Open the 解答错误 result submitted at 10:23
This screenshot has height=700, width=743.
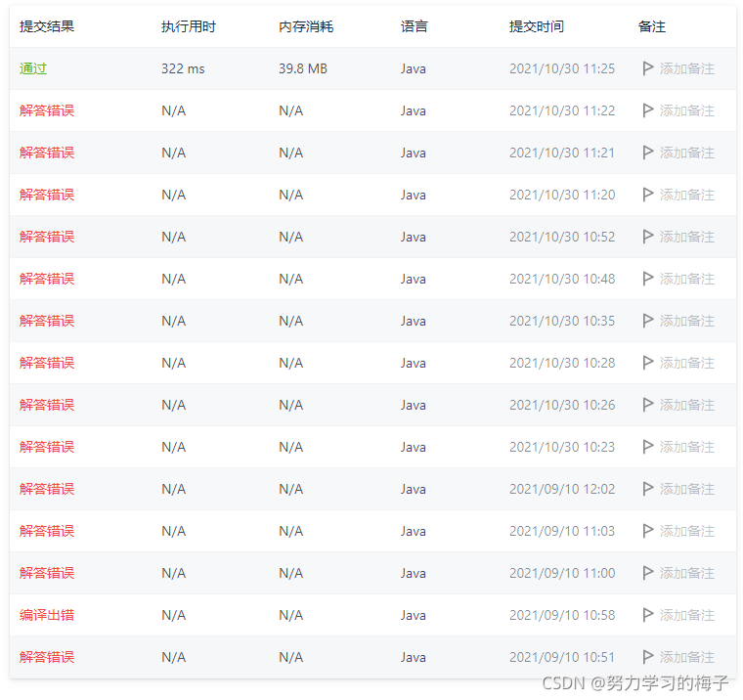click(47, 447)
